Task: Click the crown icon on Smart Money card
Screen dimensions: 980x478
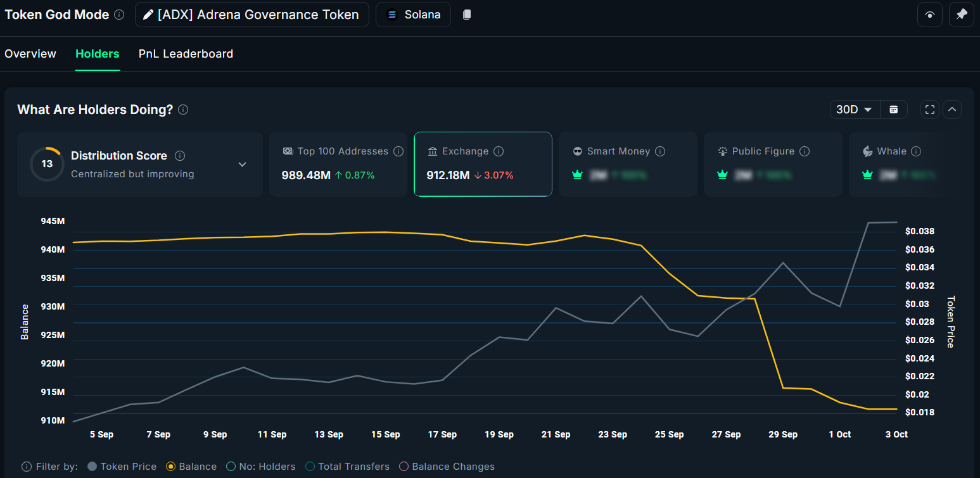Action: click(577, 175)
